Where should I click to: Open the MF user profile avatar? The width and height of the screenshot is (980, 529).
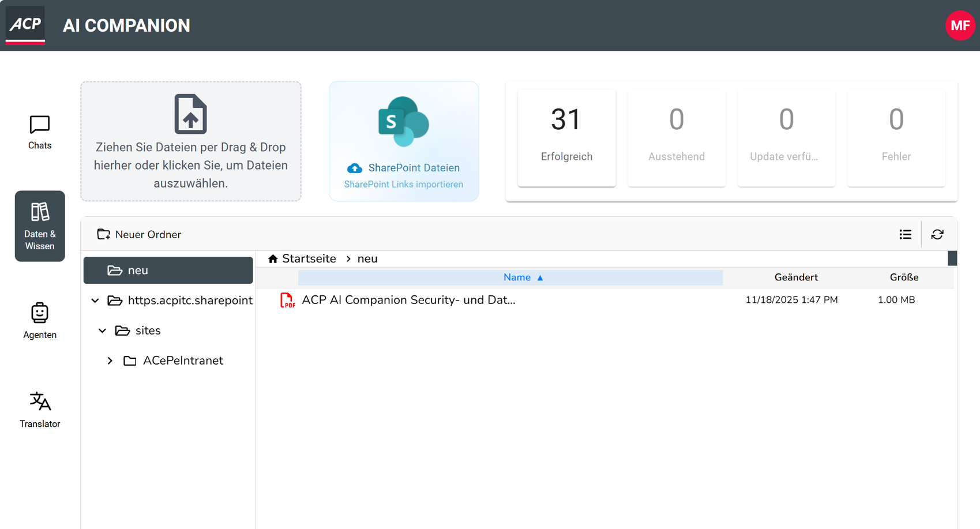(x=960, y=25)
